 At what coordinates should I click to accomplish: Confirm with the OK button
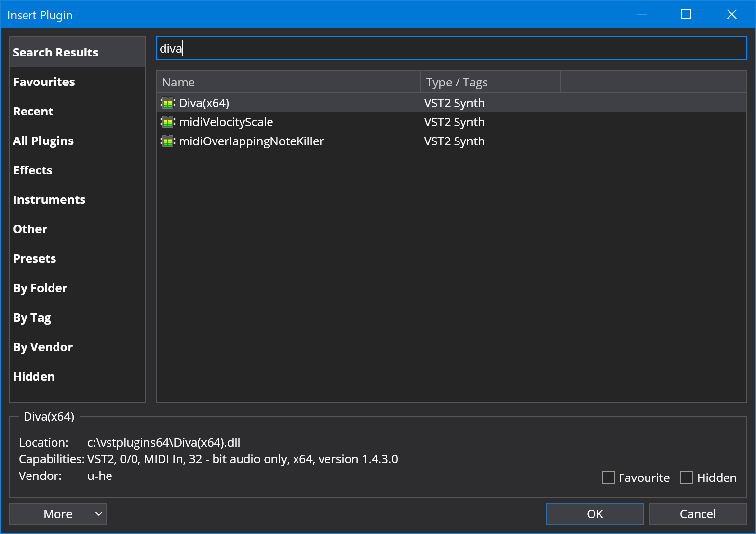pyautogui.click(x=595, y=514)
